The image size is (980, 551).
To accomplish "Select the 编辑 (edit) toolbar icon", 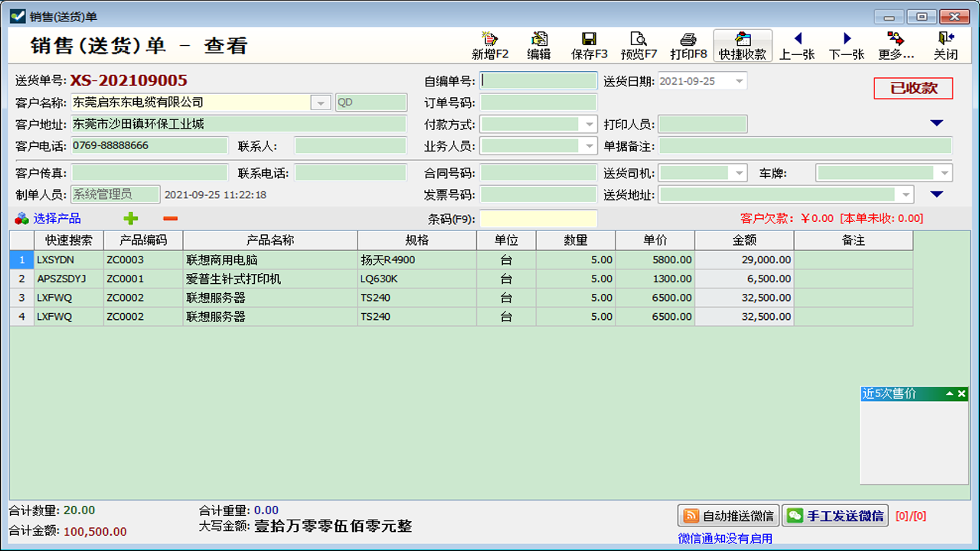I will click(x=540, y=44).
